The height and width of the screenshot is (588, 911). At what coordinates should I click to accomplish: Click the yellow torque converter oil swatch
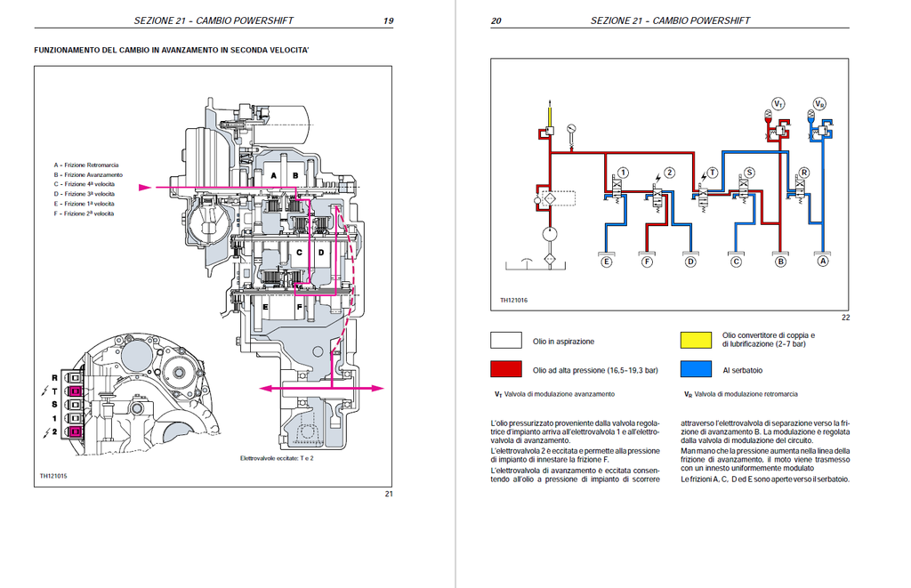coord(696,341)
